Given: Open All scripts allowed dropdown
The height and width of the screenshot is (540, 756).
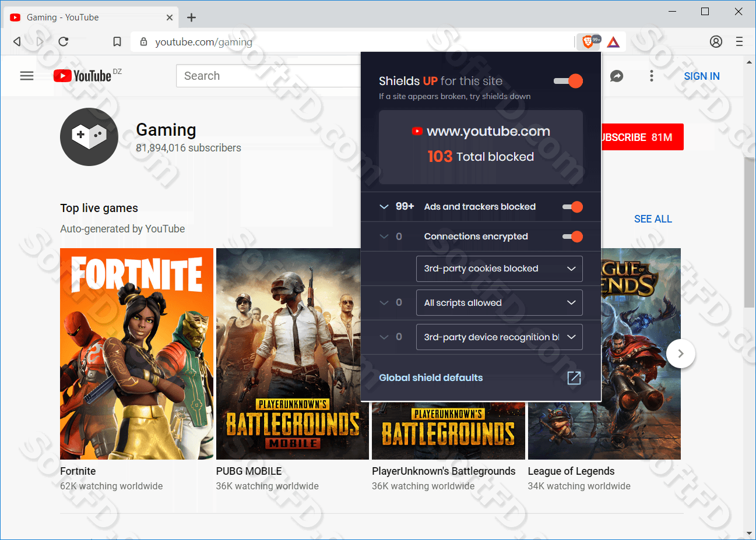Looking at the screenshot, I should [x=500, y=303].
